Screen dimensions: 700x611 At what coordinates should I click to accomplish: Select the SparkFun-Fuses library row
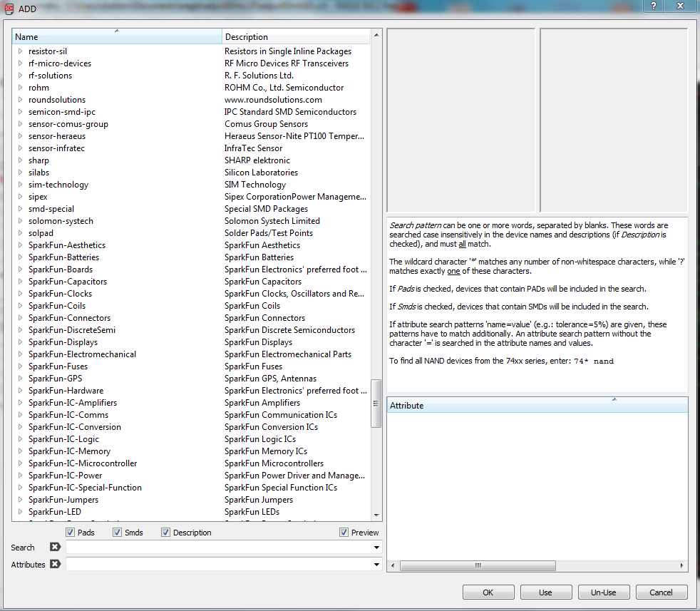point(191,366)
